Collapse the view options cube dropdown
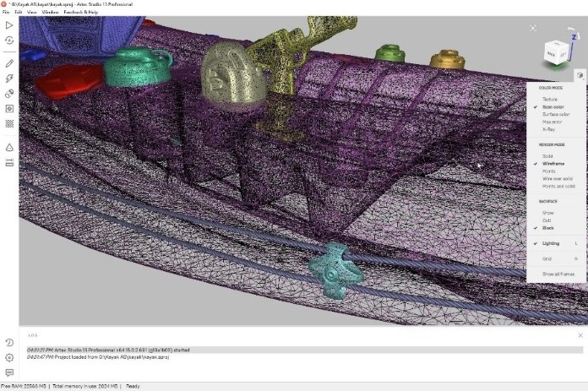588x391 pixels. (580, 75)
